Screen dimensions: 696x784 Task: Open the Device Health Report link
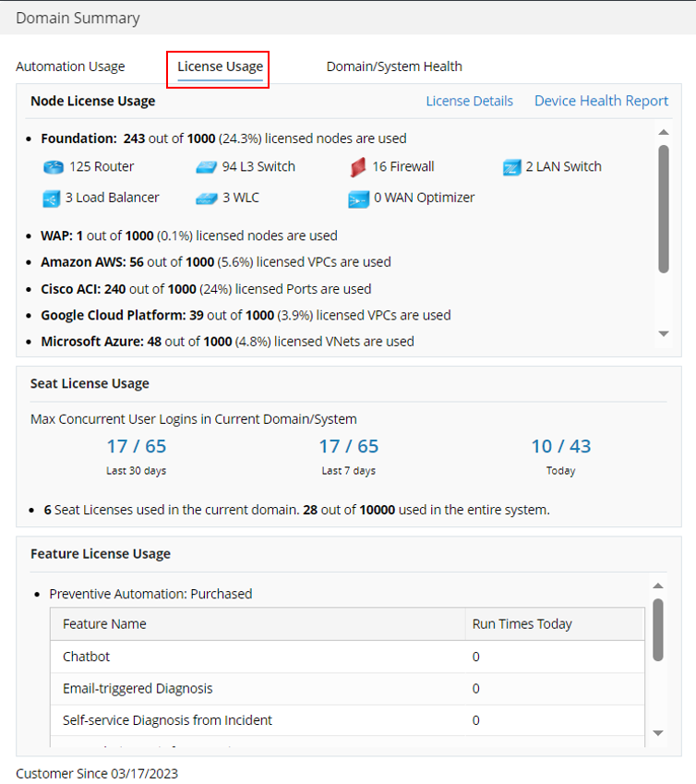pyautogui.click(x=601, y=102)
